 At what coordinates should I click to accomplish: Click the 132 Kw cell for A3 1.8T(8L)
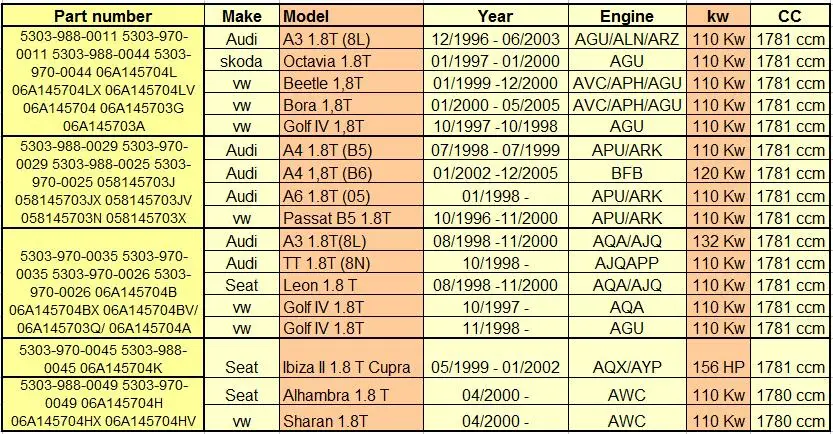tap(718, 241)
